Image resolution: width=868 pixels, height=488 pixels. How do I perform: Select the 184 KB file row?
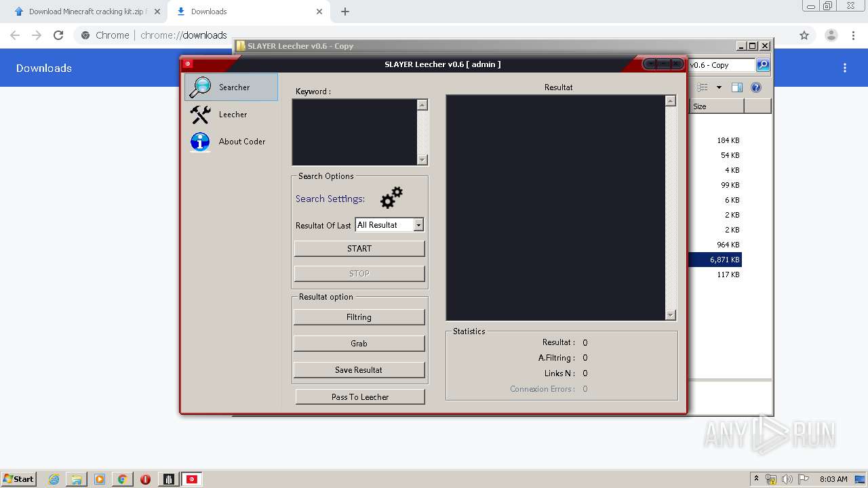[715, 140]
